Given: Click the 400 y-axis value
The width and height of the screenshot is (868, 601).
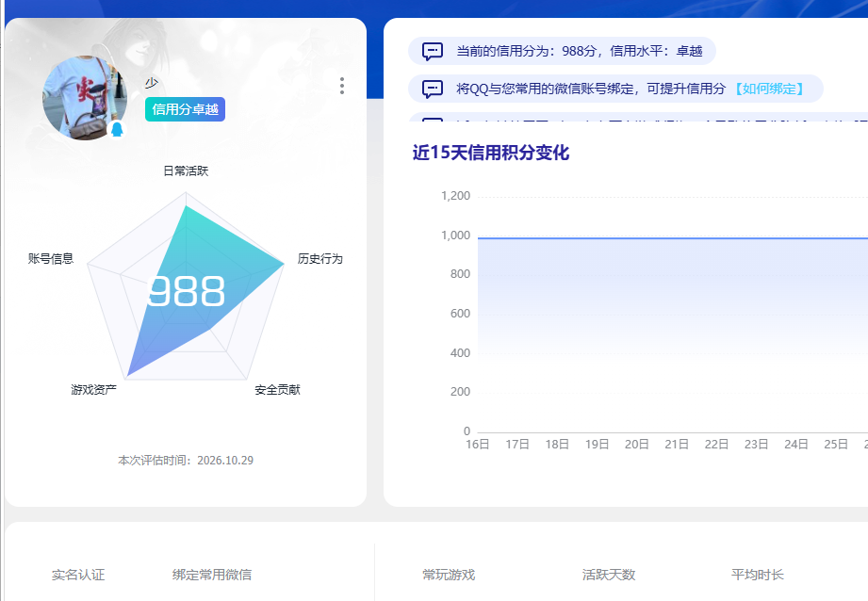Looking at the screenshot, I should click(460, 353).
